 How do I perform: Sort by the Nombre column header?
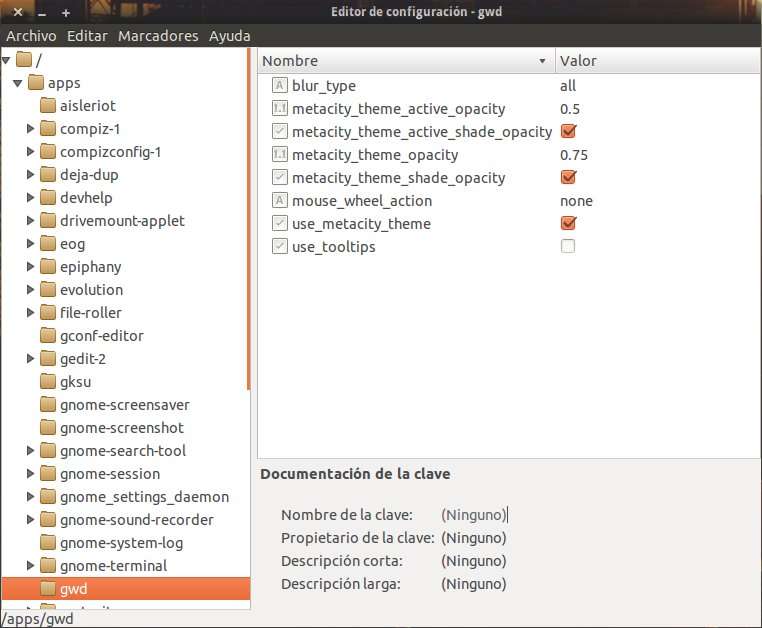click(x=400, y=61)
